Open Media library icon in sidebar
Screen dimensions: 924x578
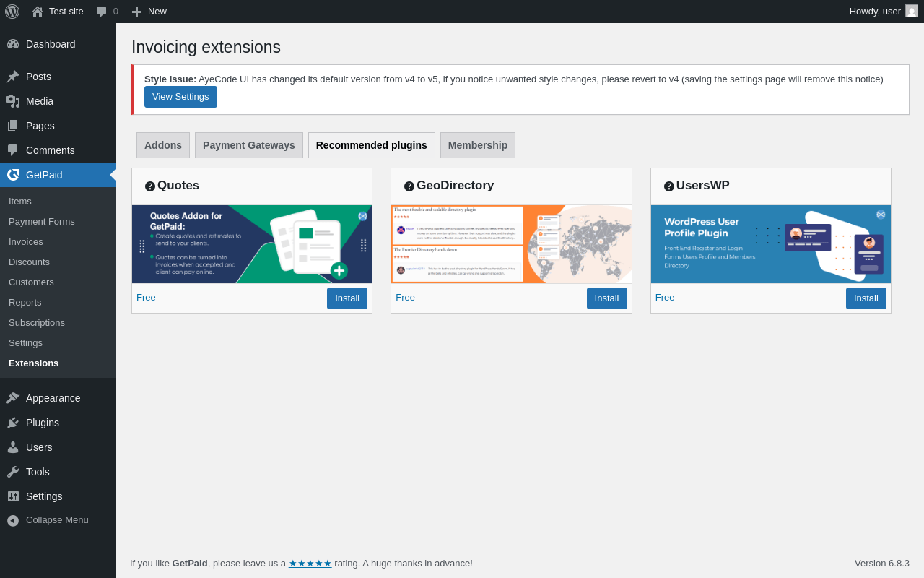point(13,101)
